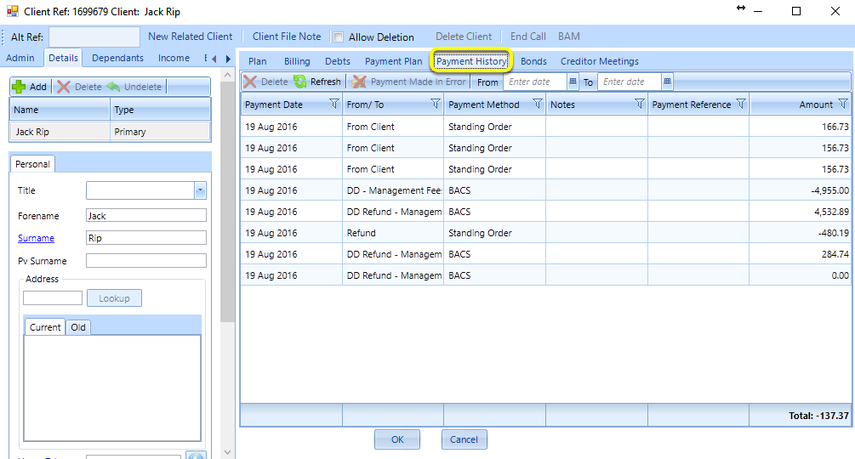Open the Bonds tab
Image resolution: width=855 pixels, height=459 pixels.
(533, 62)
